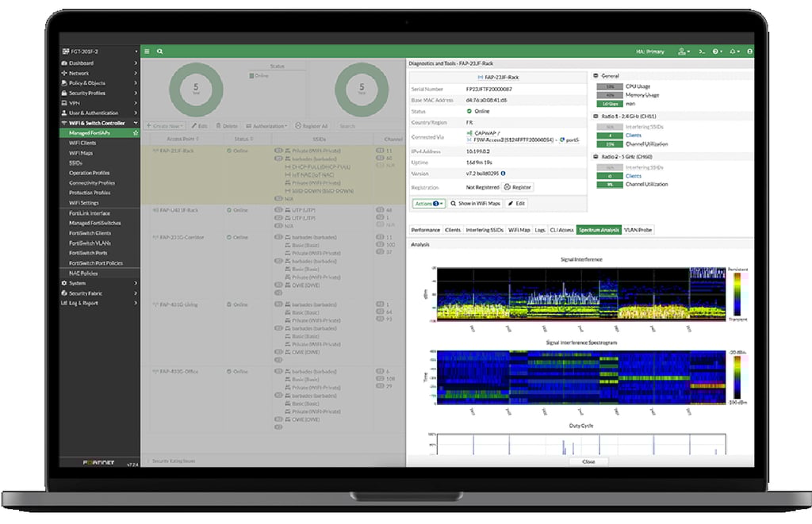Click the version info icon next to v7.2 build
The image size is (812, 524).
[503, 173]
